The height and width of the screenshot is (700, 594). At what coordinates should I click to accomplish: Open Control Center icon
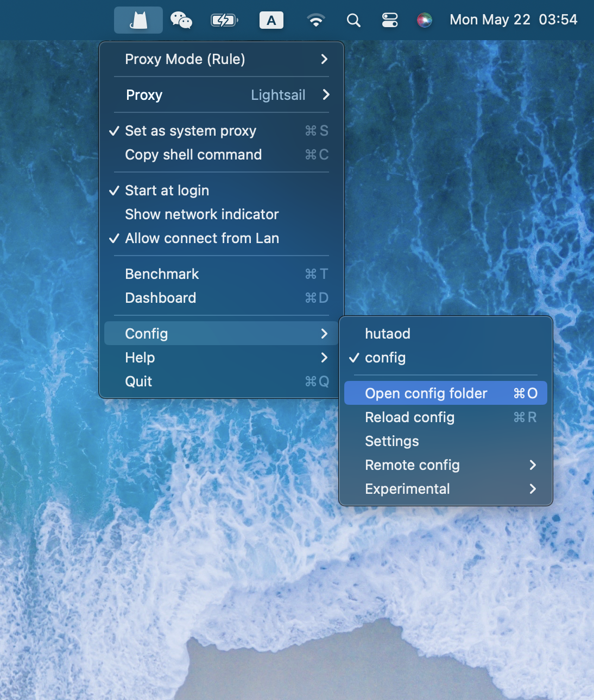(x=390, y=20)
